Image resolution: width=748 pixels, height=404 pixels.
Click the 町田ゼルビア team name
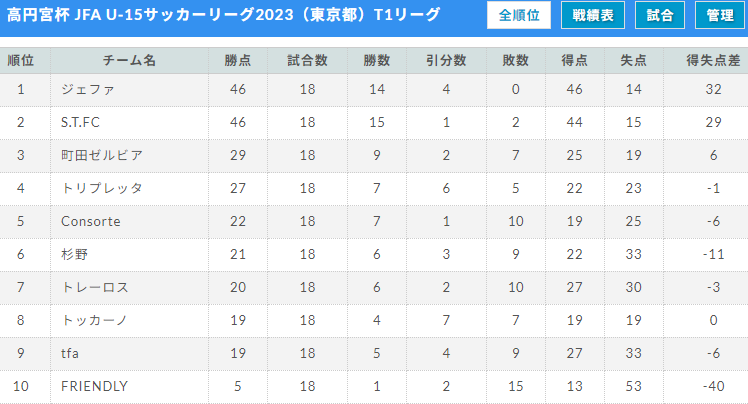[x=102, y=155]
